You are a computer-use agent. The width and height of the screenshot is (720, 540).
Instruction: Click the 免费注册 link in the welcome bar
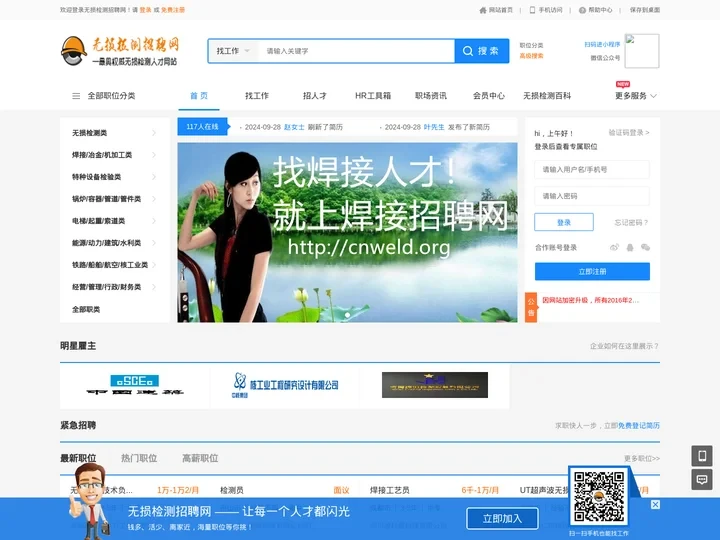(x=173, y=10)
